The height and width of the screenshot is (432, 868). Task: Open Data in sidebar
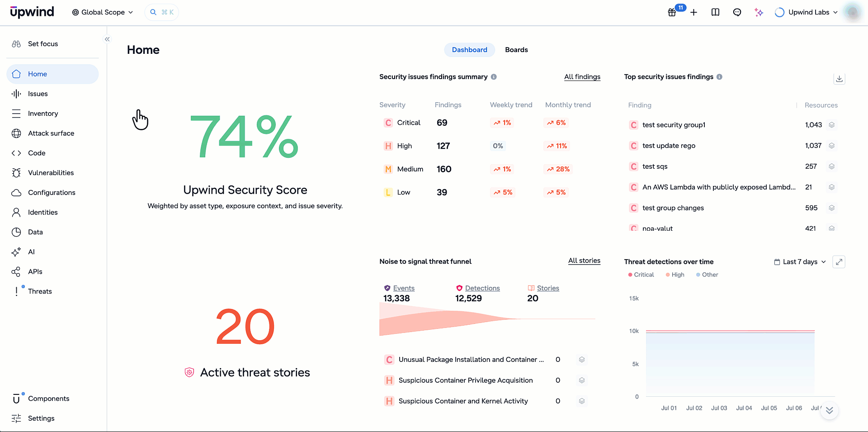pos(53,232)
